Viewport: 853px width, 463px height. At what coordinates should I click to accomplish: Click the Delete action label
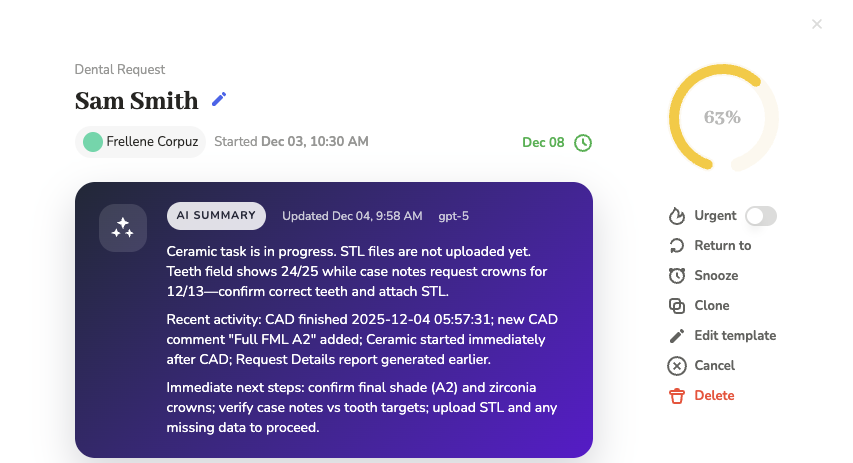pyautogui.click(x=714, y=396)
